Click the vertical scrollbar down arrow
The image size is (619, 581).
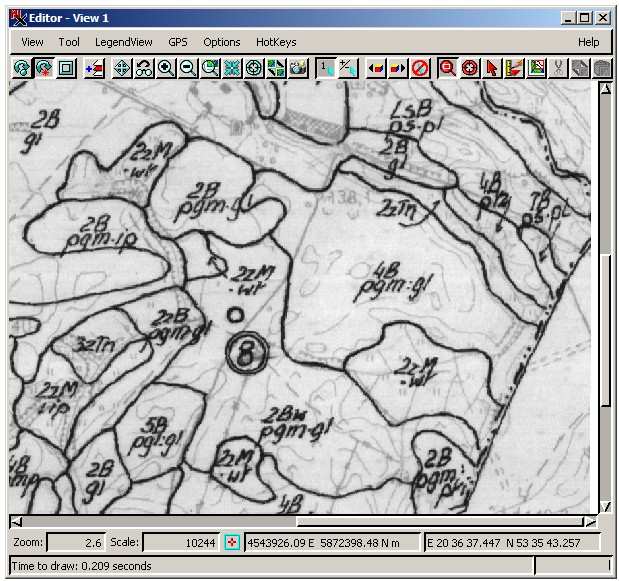tap(605, 506)
